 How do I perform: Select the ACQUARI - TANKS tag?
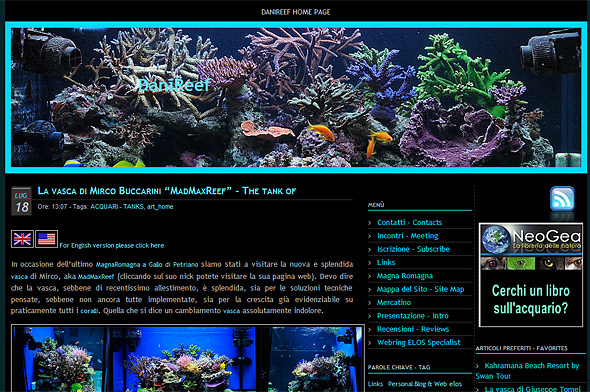coord(117,207)
